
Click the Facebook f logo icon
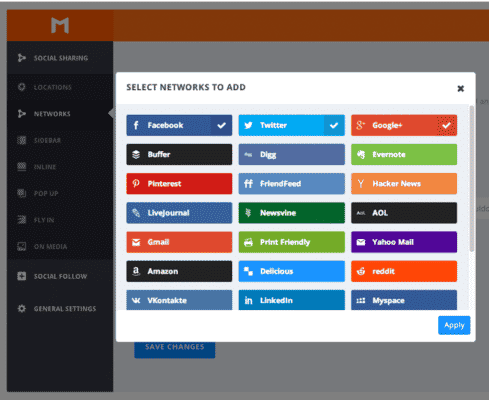coord(136,125)
